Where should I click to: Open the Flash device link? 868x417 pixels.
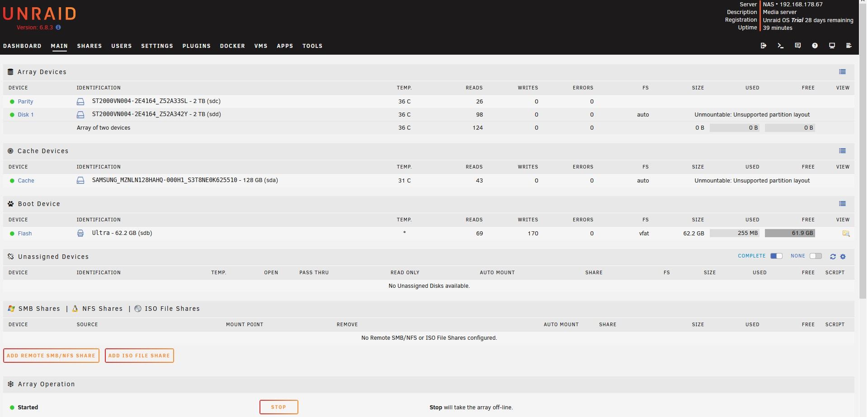[x=25, y=234]
